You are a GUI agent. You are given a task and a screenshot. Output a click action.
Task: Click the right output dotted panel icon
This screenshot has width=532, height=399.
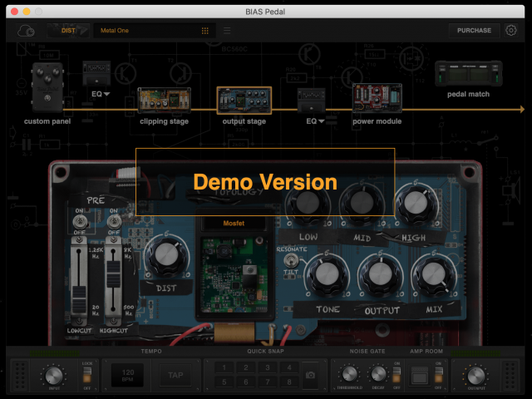tap(511, 375)
